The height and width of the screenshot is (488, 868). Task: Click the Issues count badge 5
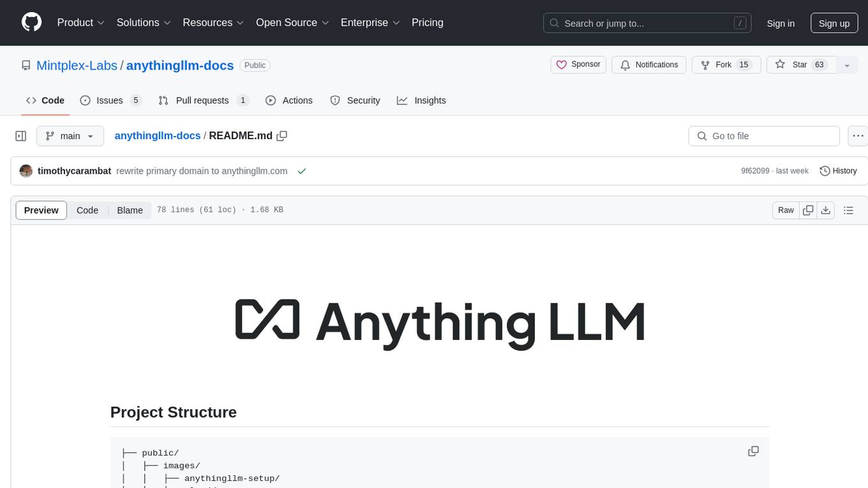point(135,100)
